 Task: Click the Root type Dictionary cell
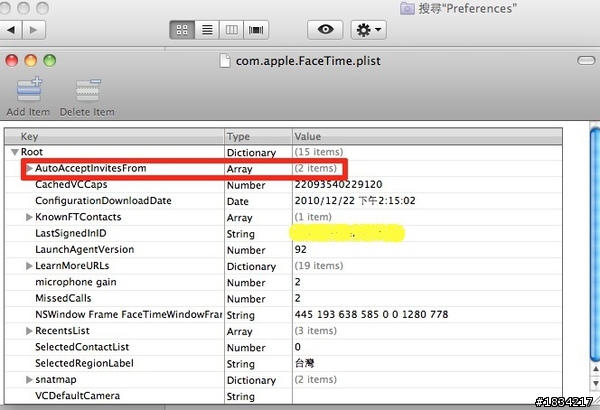[x=251, y=153]
